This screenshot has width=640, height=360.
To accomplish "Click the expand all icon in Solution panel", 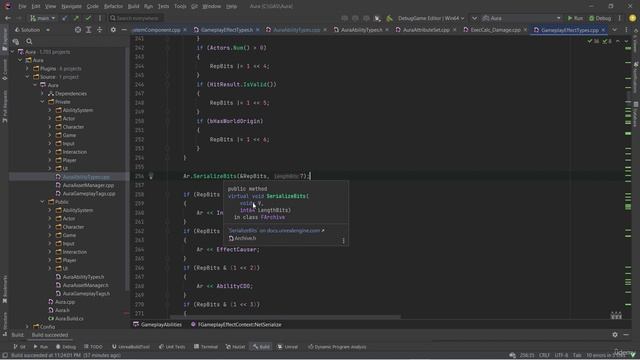I will pyautogui.click(x=89, y=30).
